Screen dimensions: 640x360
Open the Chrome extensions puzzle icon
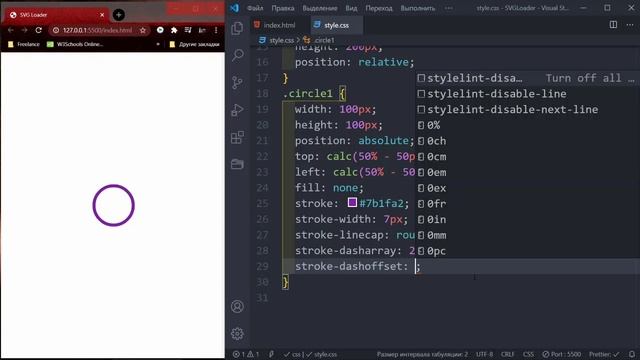(174, 30)
